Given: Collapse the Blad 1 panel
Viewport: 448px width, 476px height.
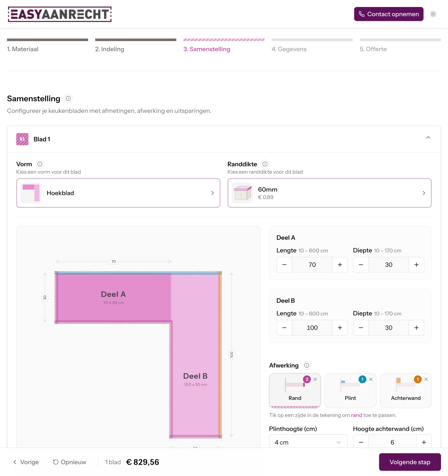Looking at the screenshot, I should tap(428, 137).
